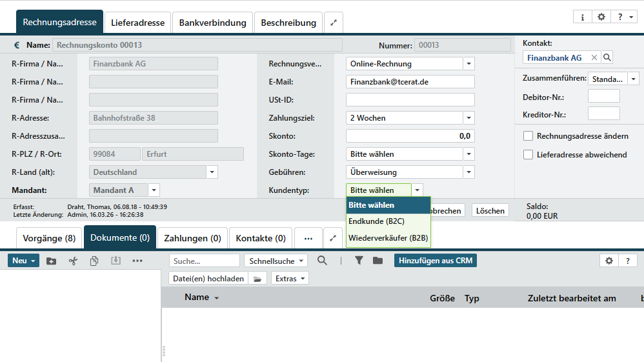The width and height of the screenshot is (644, 362).
Task: Sort by Typ column header
Action: point(472,298)
